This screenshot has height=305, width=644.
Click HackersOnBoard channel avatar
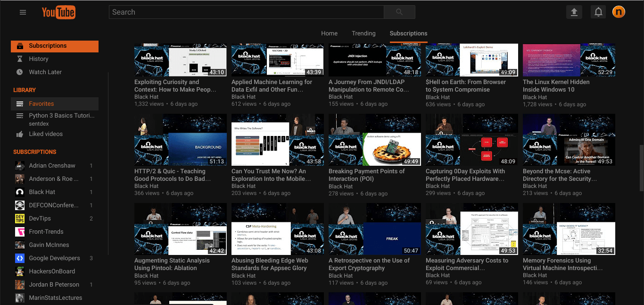pos(20,271)
